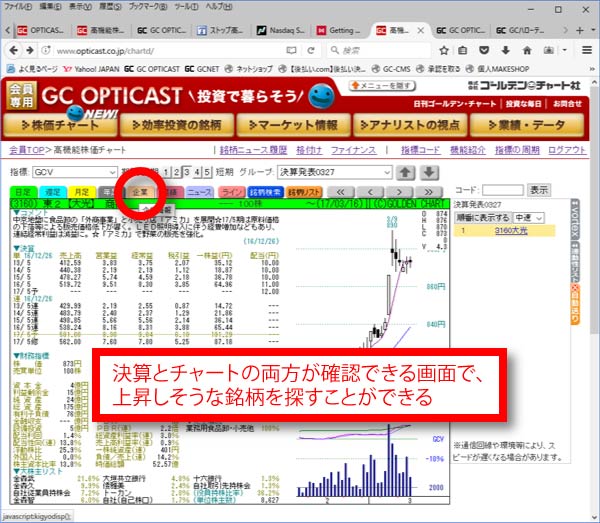Screen dimensions: 600x523
Task: Select the green 日足 chart tab
Action: (24, 192)
